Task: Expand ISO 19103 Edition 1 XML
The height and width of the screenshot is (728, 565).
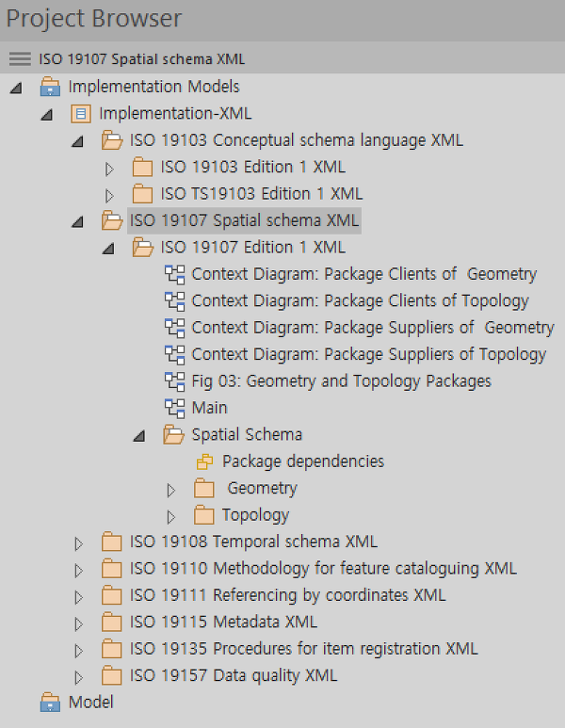Action: click(x=109, y=169)
